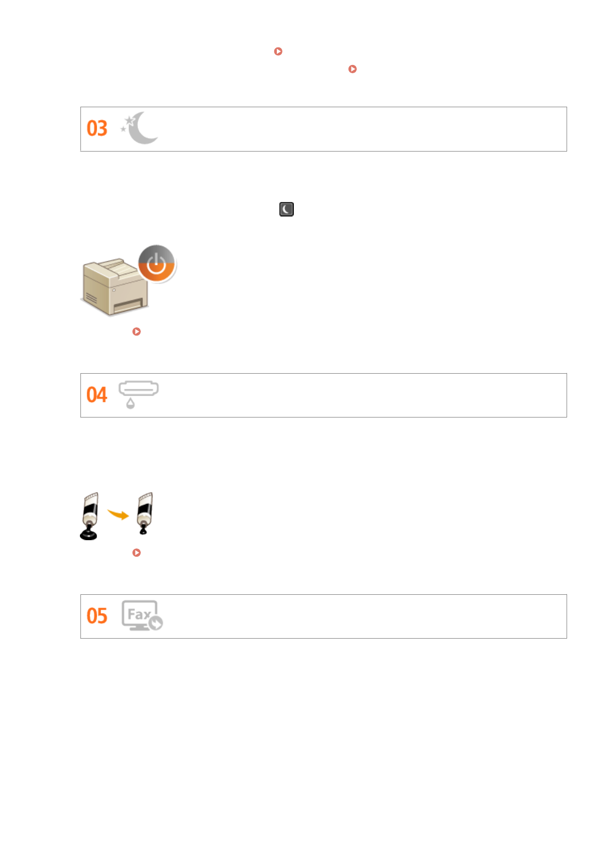Click the dark crescent-moon sleep key icon
The height and width of the screenshot is (868, 614).
[286, 209]
